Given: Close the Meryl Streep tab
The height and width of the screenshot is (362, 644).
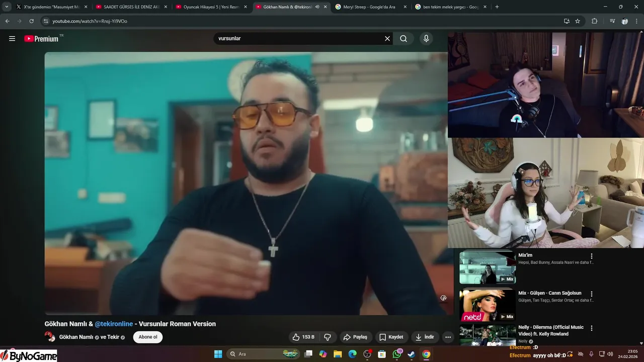Looking at the screenshot, I should coord(405,7).
